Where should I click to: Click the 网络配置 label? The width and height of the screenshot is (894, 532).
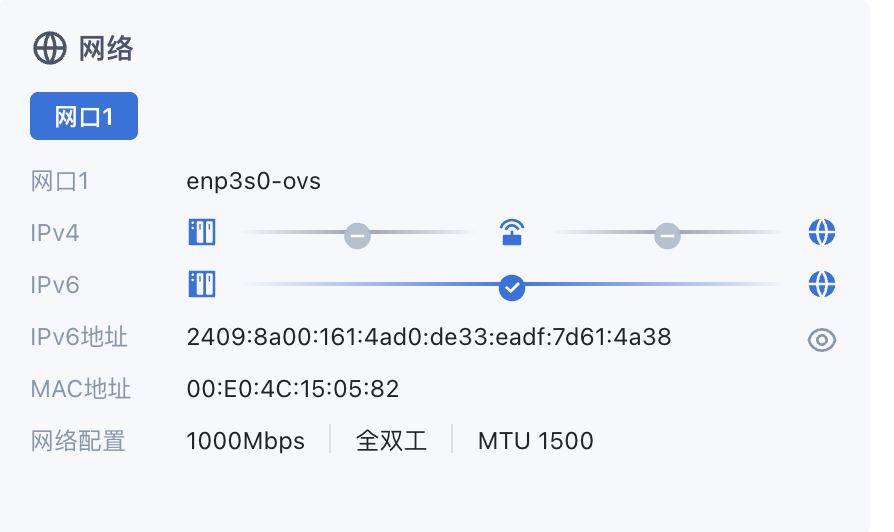coord(79,441)
